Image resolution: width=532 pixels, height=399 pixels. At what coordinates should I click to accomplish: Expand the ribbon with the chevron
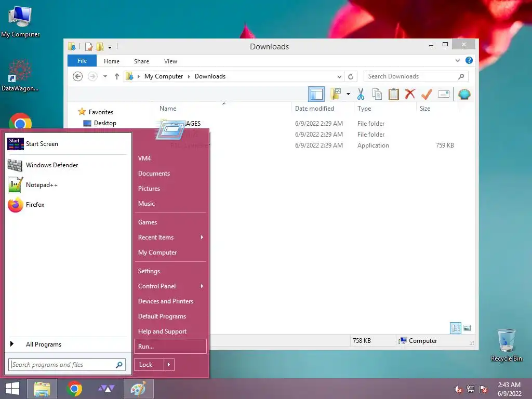(x=457, y=60)
